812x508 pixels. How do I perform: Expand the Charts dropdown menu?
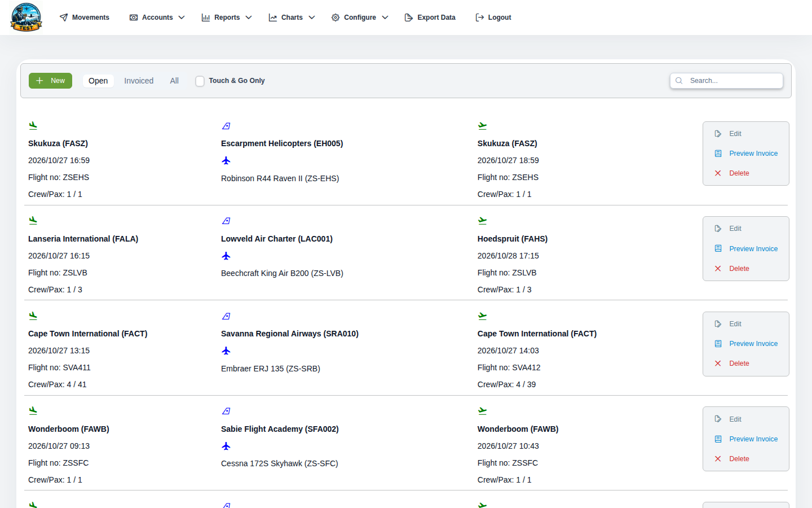[x=292, y=17]
